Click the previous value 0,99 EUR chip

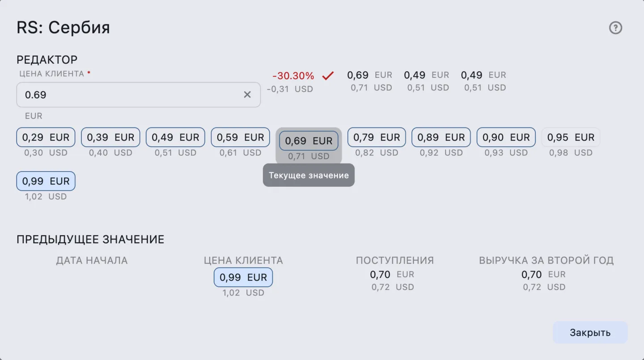pyautogui.click(x=243, y=277)
